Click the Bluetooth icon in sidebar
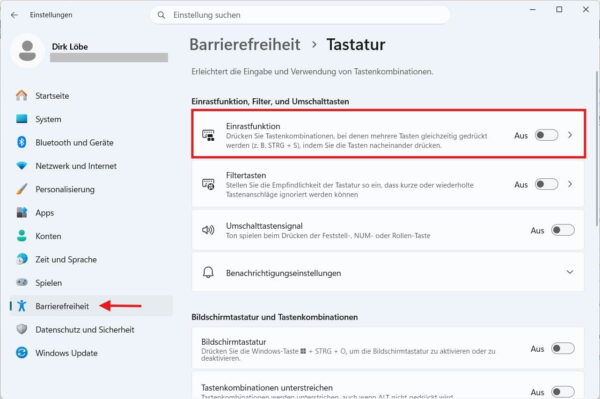 22,142
